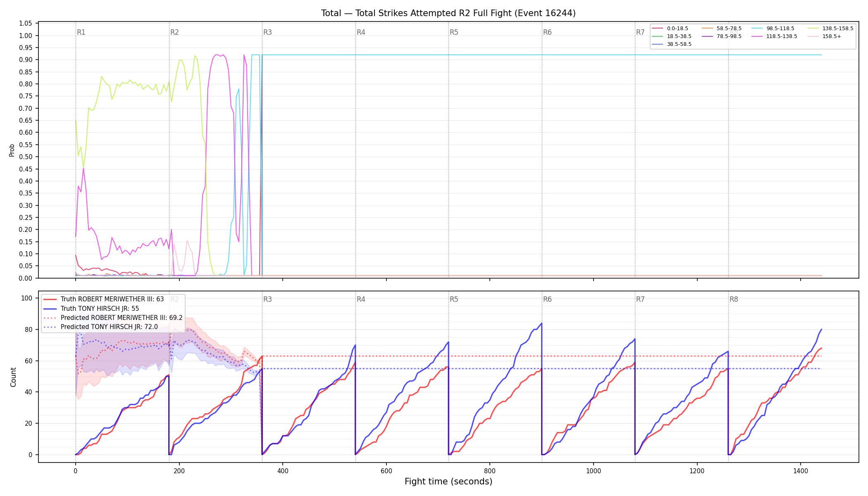This screenshot has height=496, width=868.
Task: Select the 98.5-118.5 legend entry
Action: tap(773, 29)
